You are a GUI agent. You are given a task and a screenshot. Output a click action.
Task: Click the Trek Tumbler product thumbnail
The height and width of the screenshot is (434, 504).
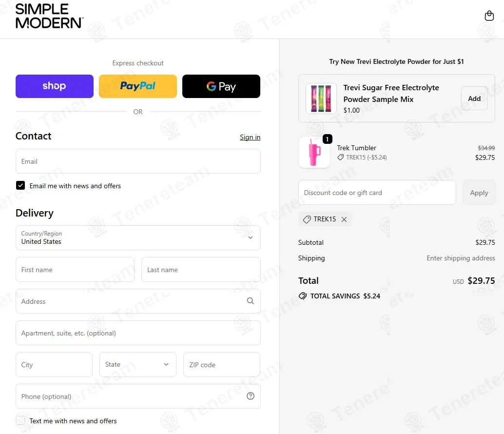(314, 152)
